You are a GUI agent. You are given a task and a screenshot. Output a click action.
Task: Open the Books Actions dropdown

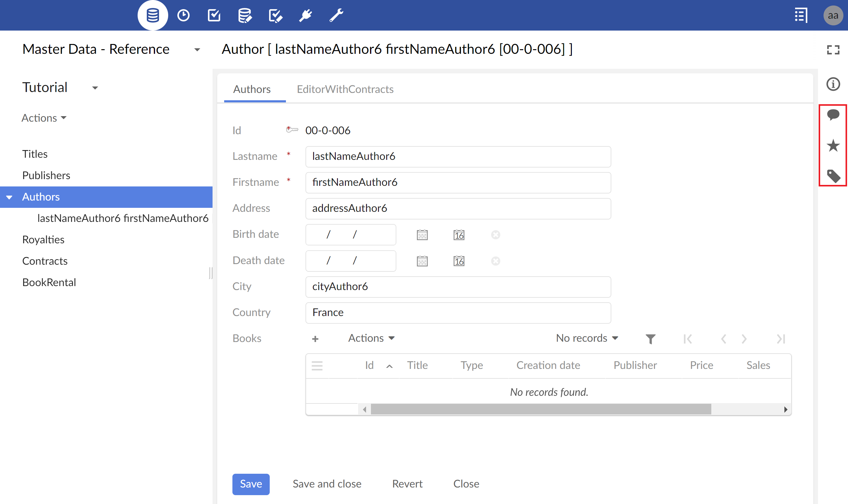point(371,338)
